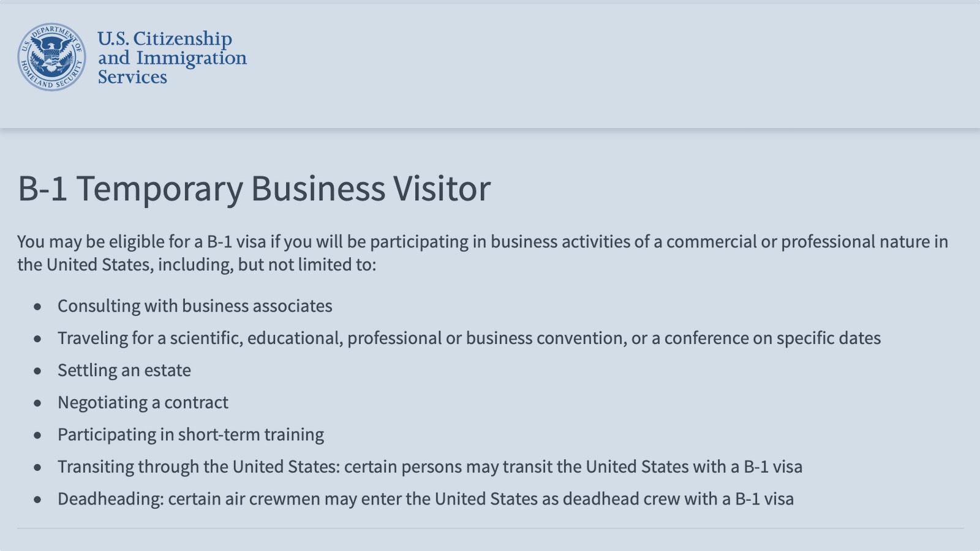Select the 'Settling an estate' list item
The image size is (980, 551).
coord(124,370)
